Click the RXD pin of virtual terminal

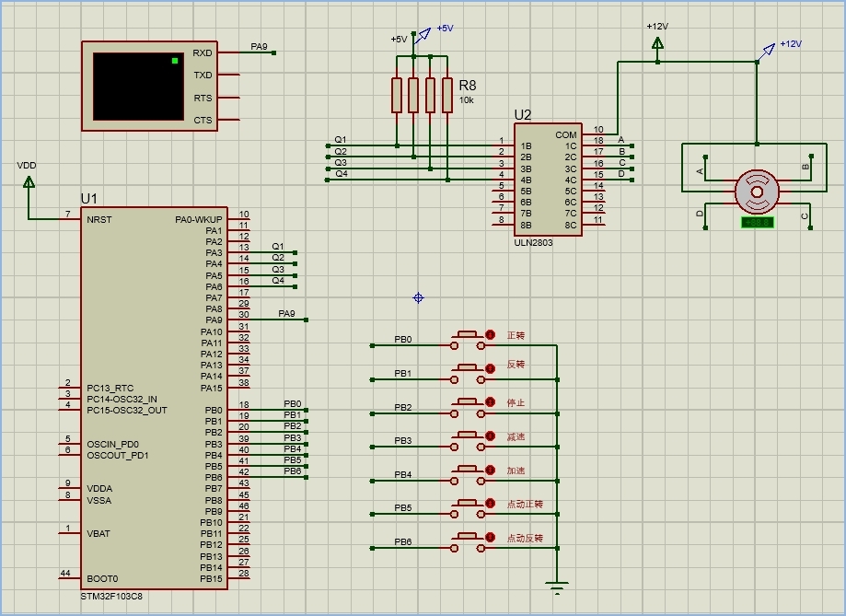click(x=203, y=53)
